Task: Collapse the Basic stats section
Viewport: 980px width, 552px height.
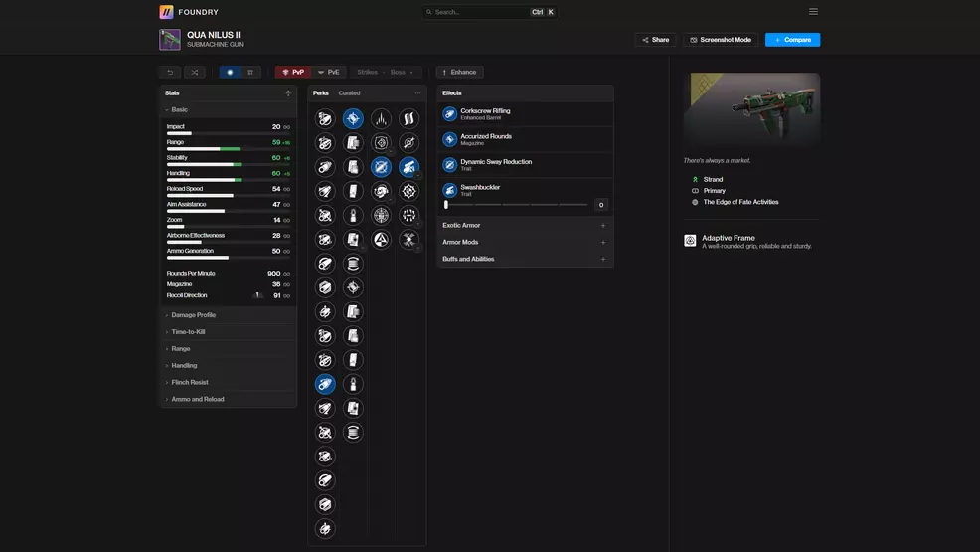Action: click(x=229, y=110)
